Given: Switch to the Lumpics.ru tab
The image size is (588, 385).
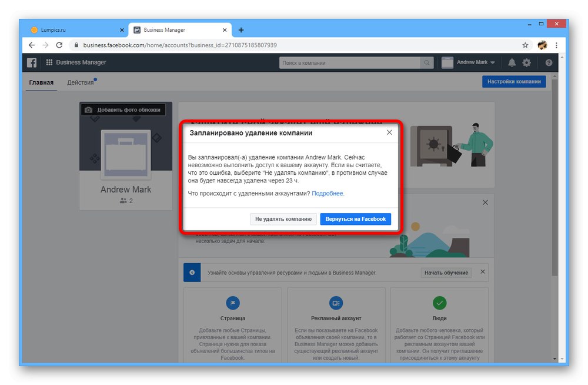Looking at the screenshot, I should (x=78, y=30).
